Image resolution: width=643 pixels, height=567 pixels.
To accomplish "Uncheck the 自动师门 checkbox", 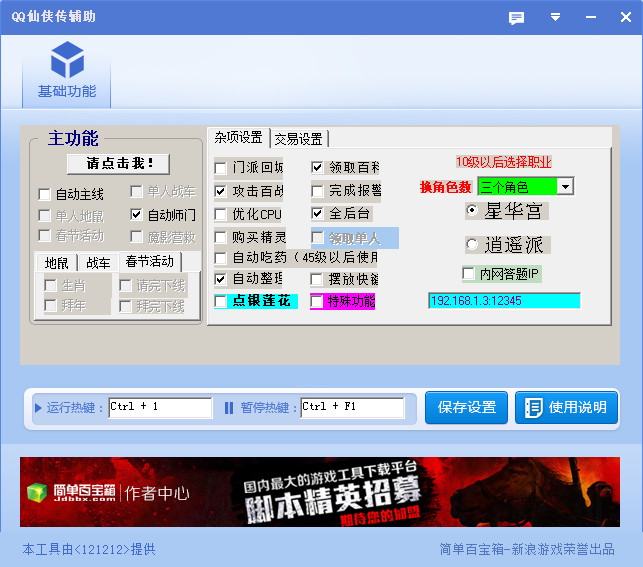I will click(x=137, y=215).
